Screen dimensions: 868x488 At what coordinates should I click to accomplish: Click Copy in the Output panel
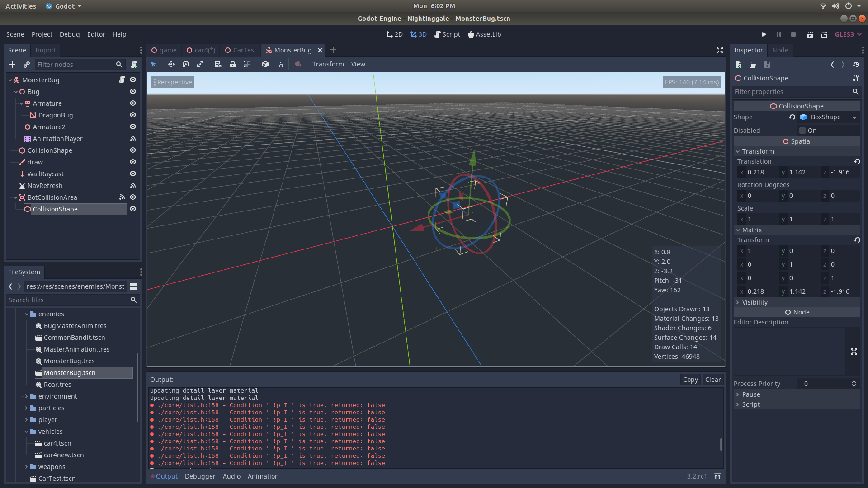point(690,379)
